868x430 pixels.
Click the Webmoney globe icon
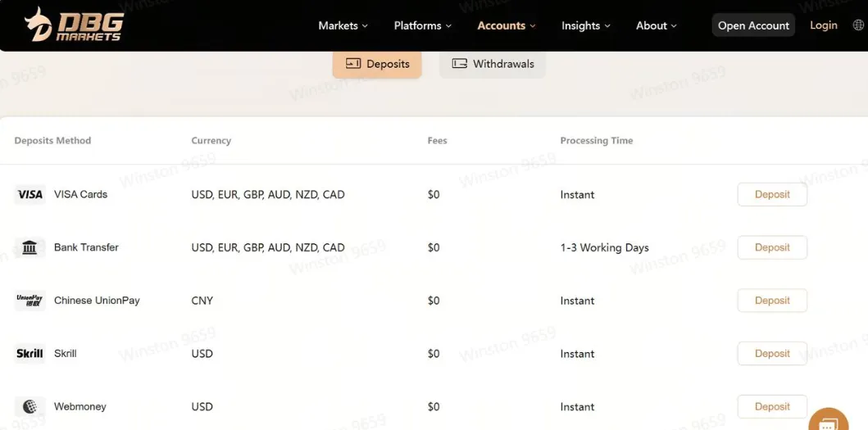(x=30, y=407)
